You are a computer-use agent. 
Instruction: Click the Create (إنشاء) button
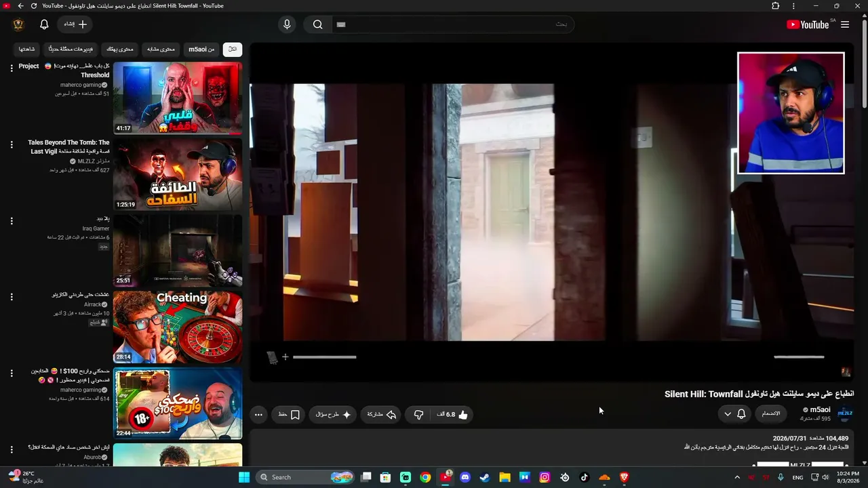pos(75,24)
